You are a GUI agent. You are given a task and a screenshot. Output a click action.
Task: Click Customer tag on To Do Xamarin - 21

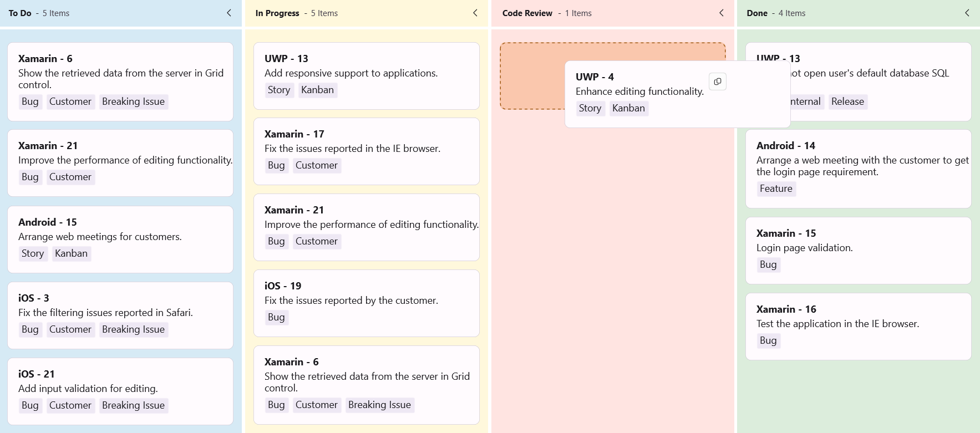(70, 177)
